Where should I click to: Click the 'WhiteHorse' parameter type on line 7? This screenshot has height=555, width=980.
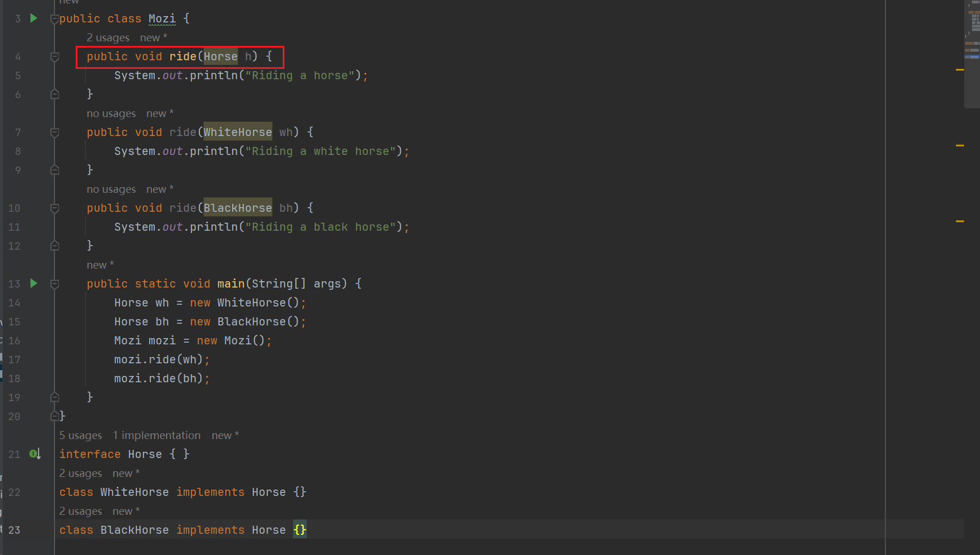tap(238, 133)
